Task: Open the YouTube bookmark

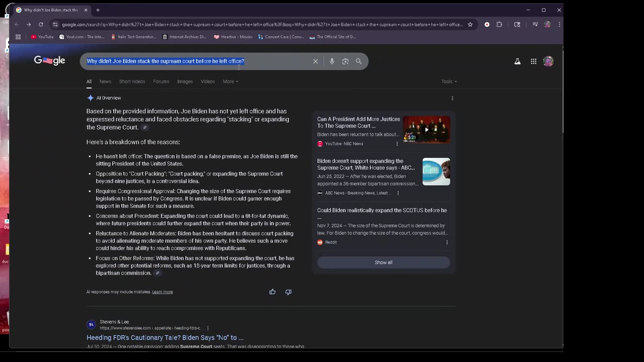Action: coord(42,37)
